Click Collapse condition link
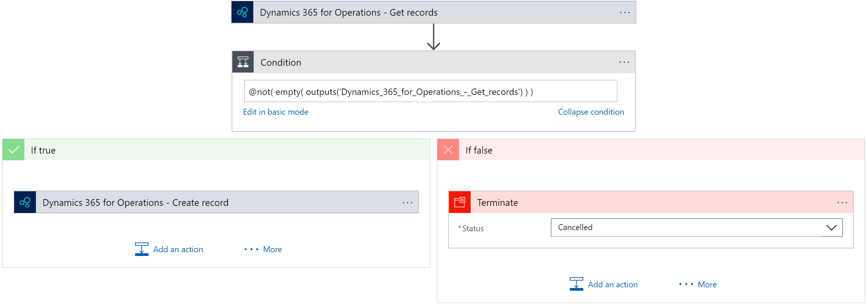Image resolution: width=868 pixels, height=306 pixels. [591, 112]
